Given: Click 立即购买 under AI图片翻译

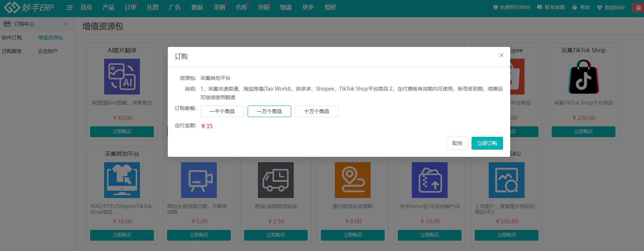Looking at the screenshot, I should 122,132.
